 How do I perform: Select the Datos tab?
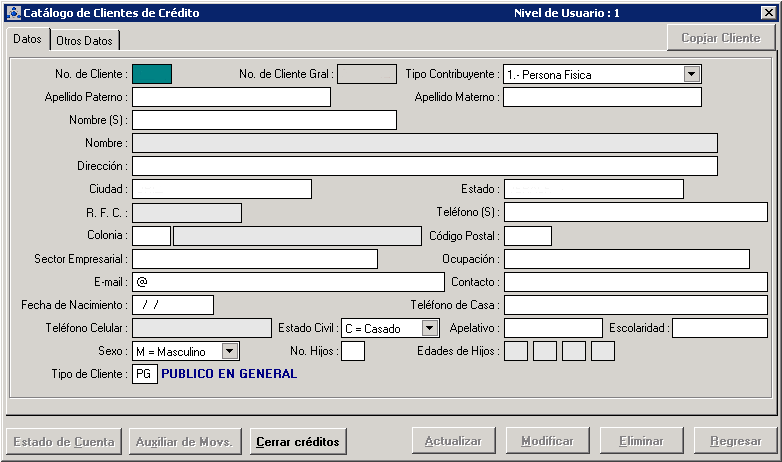pos(28,39)
